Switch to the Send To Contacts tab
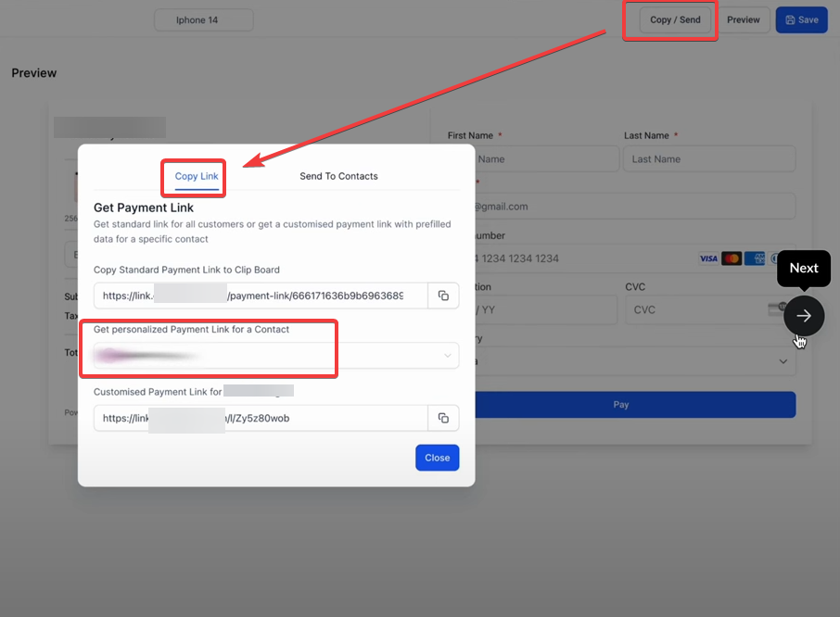 coord(338,176)
